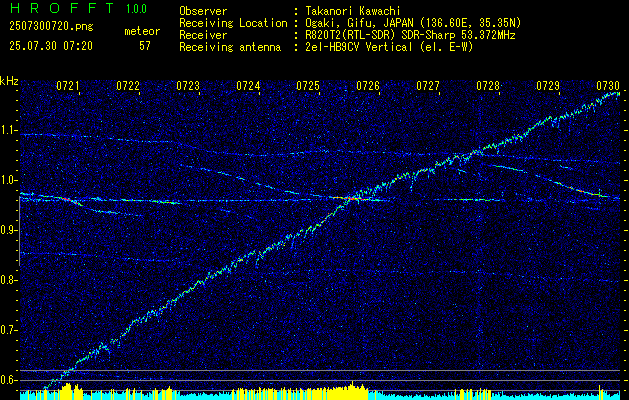This screenshot has height=400, width=629.
Task: Click the Receiving Location field label
Action: [233, 23]
